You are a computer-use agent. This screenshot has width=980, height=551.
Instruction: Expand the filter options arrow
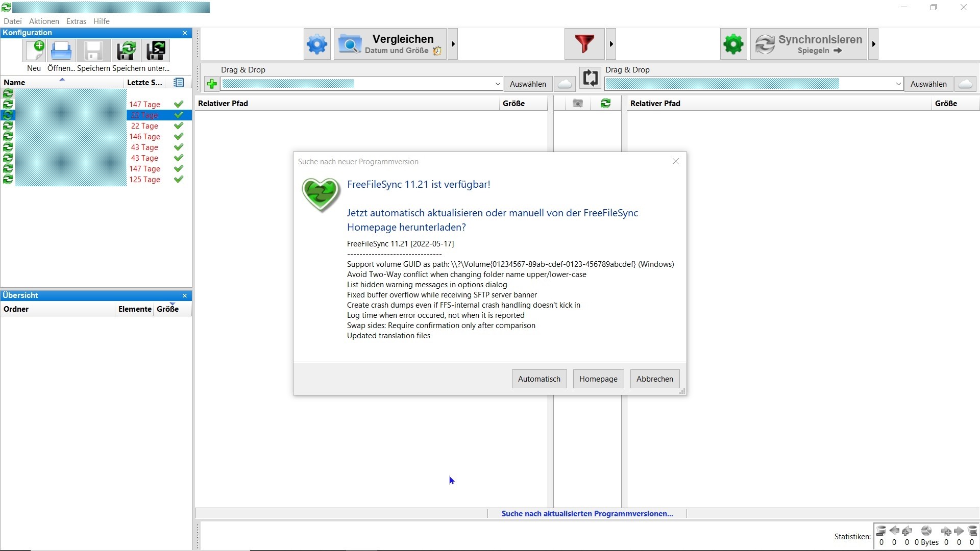611,44
